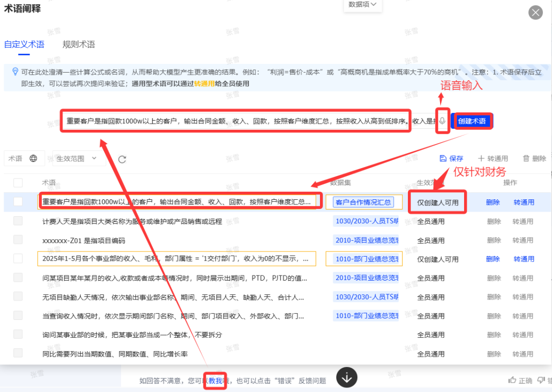The image size is (552, 392).
Task: Click the globe icon in term filter
Action: point(34,158)
